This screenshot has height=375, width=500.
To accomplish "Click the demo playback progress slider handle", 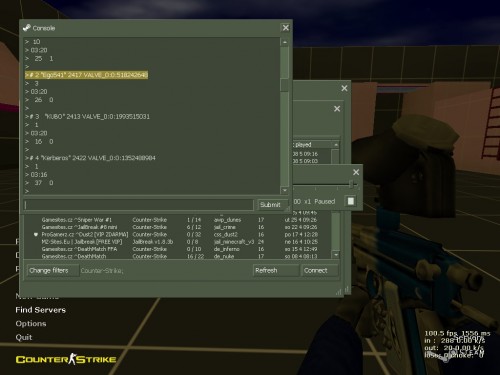I will point(351,184).
